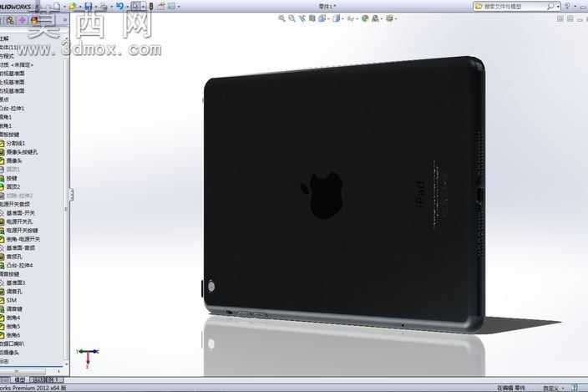Image resolution: width=588 pixels, height=392 pixels.
Task: Open the DisplayManager color ball tab
Action: point(35,20)
